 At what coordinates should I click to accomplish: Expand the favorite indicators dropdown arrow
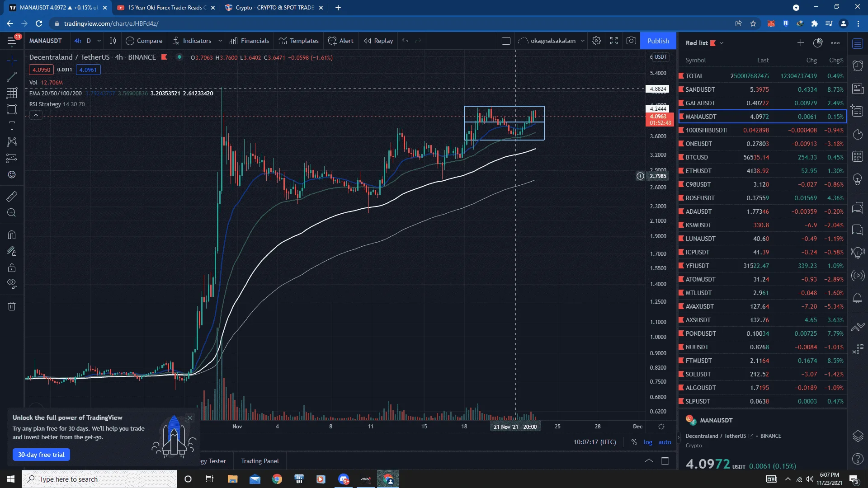220,41
